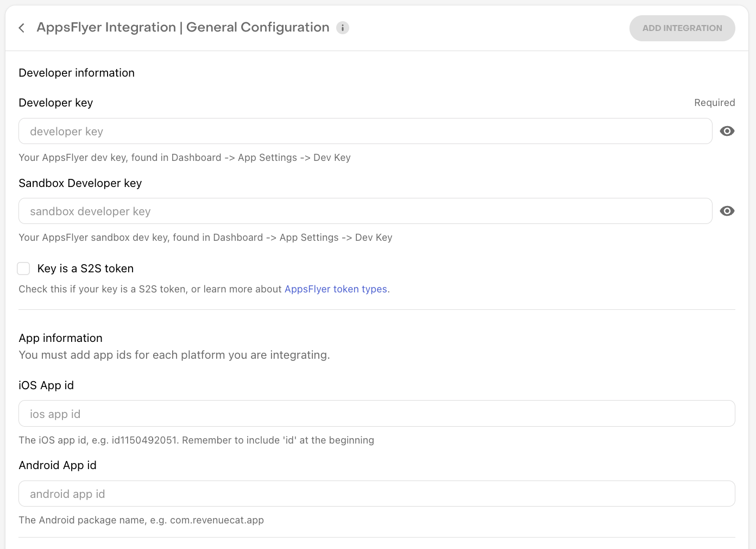Viewport: 756px width, 549px height.
Task: Go back using the left chevron arrow
Action: (22, 28)
